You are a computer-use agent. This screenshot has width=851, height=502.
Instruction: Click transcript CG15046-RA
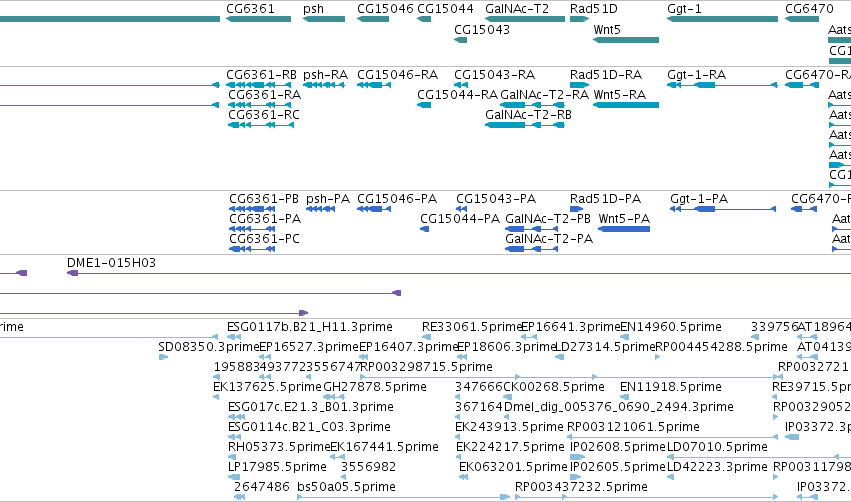point(397,74)
